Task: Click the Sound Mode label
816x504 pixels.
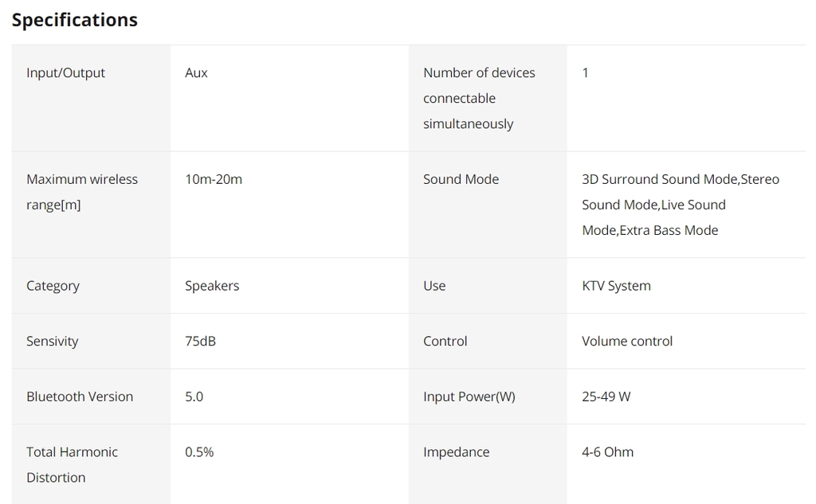Action: pos(461,179)
